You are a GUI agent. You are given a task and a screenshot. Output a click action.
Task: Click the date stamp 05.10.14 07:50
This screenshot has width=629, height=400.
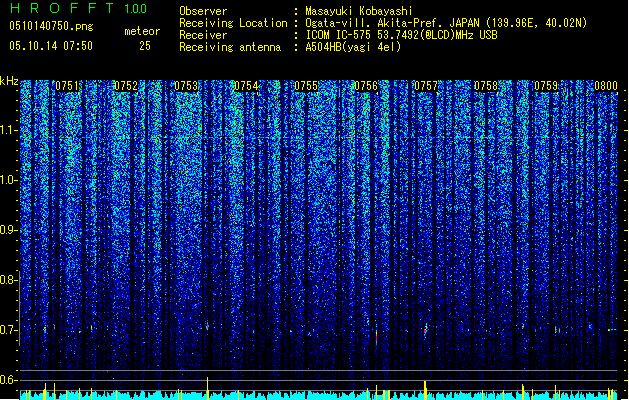[x=51, y=46]
